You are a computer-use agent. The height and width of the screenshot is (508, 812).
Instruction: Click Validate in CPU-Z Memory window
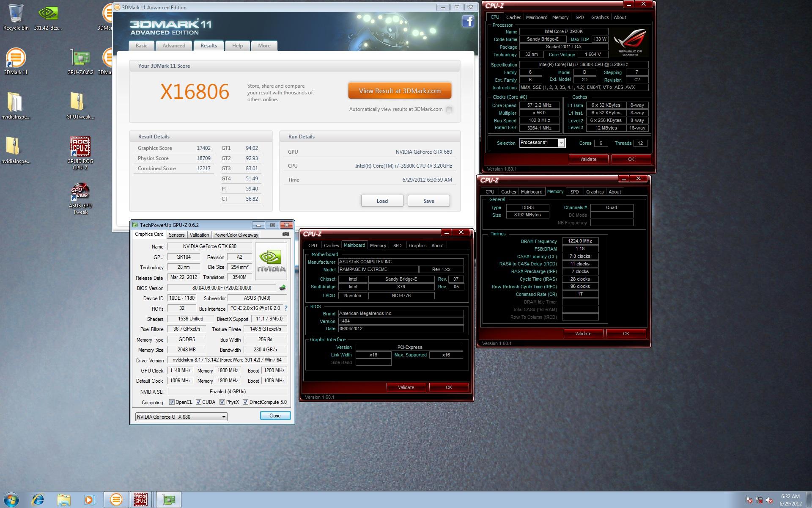click(x=583, y=334)
